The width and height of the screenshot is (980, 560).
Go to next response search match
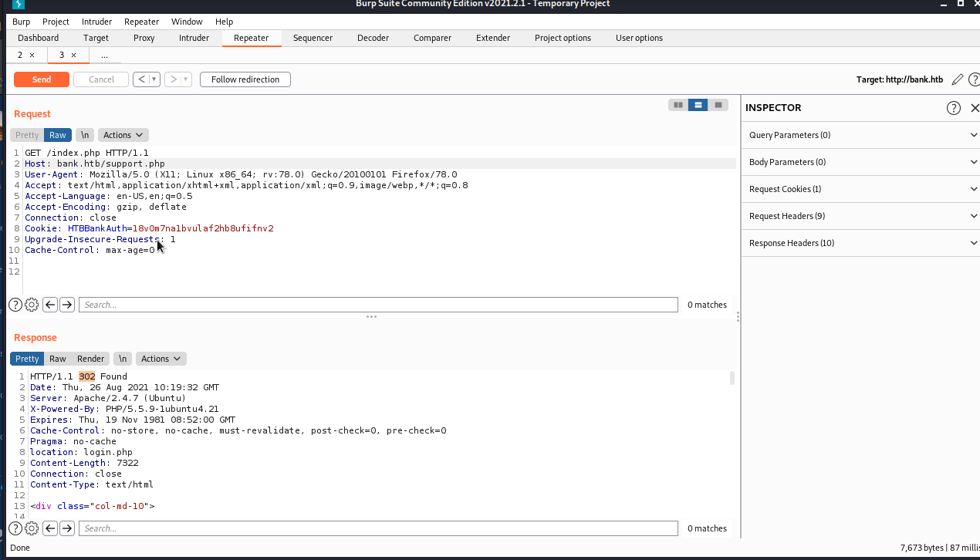(x=67, y=528)
